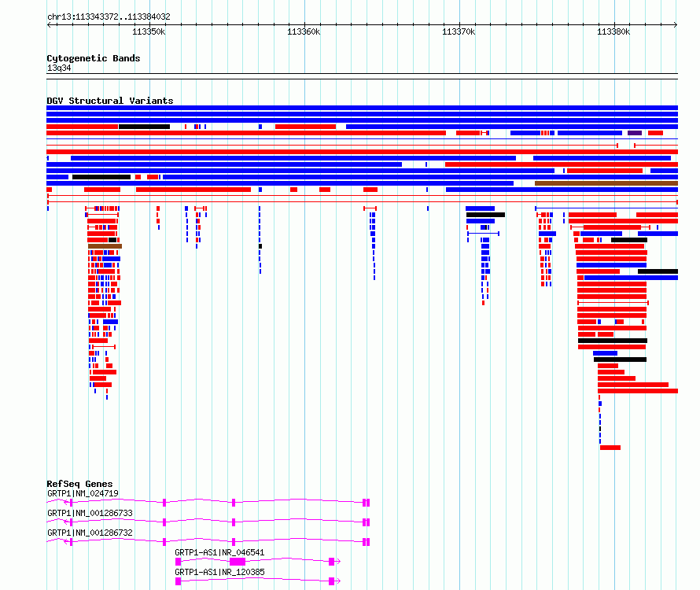The height and width of the screenshot is (590, 700).
Task: Open the GRTP1|NM_001286732 transcript label
Action: (x=90, y=533)
